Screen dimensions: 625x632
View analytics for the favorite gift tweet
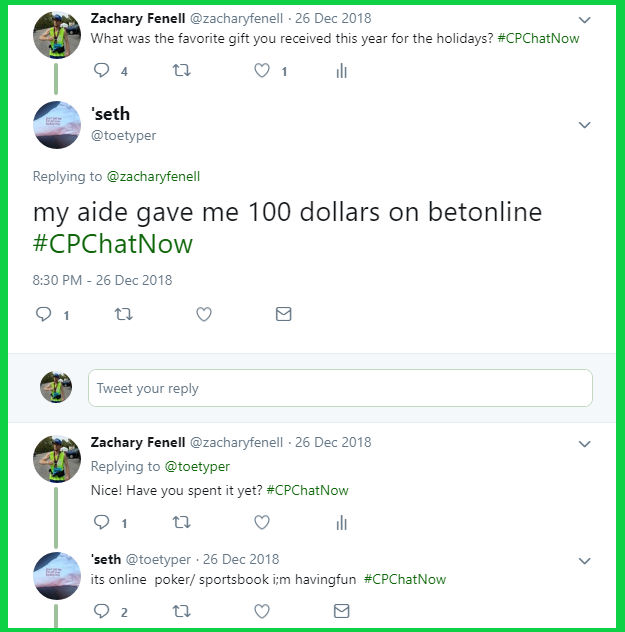pyautogui.click(x=341, y=71)
